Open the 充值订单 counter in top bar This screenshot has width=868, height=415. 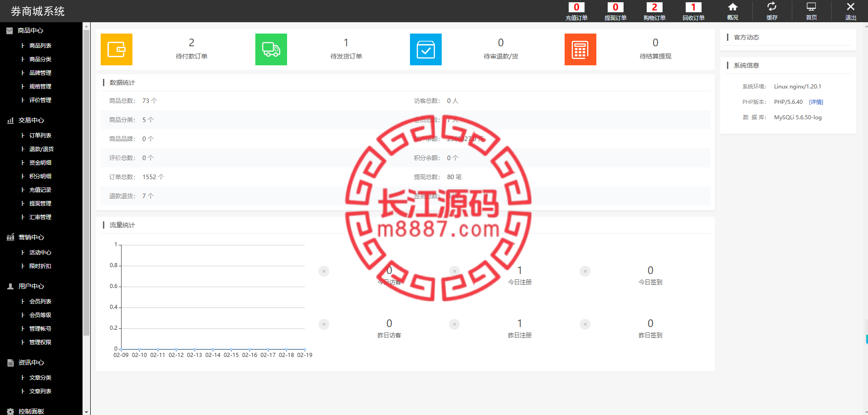[x=576, y=11]
